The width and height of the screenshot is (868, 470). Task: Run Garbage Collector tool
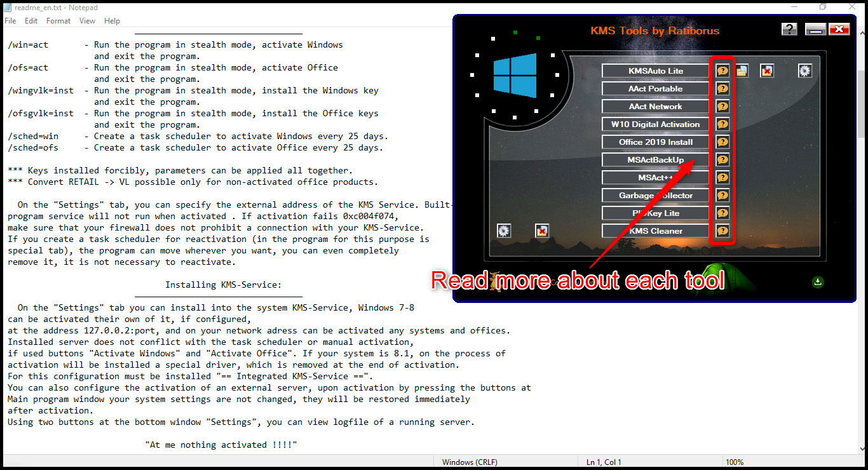coord(656,196)
